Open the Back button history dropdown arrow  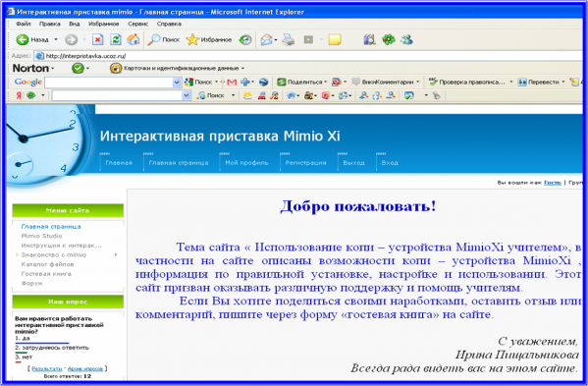pos(56,39)
